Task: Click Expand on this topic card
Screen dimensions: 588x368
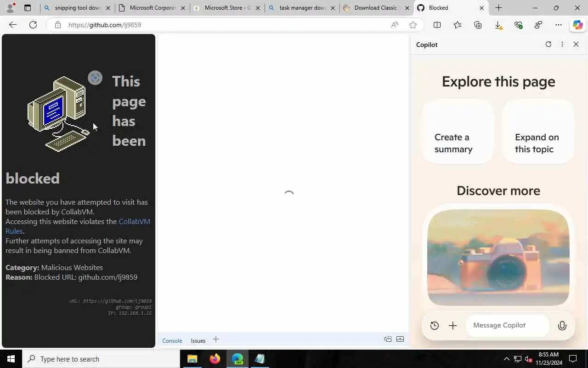Action: click(538, 132)
